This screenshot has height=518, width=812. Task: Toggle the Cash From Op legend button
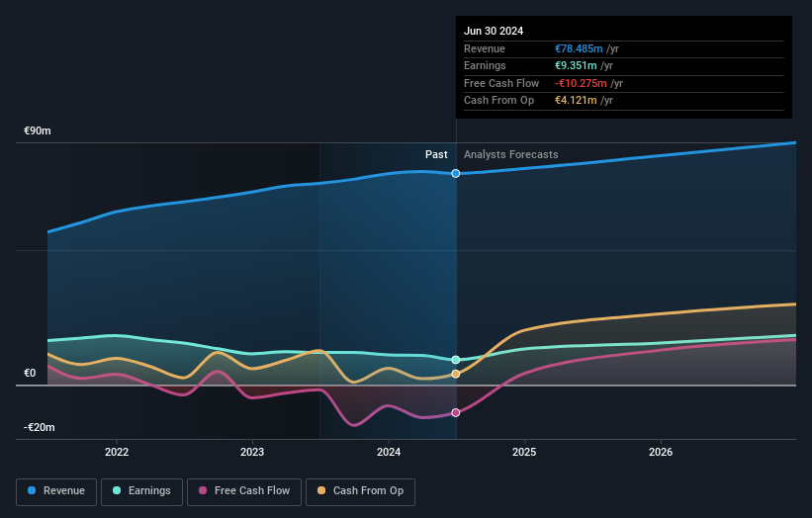tap(360, 491)
